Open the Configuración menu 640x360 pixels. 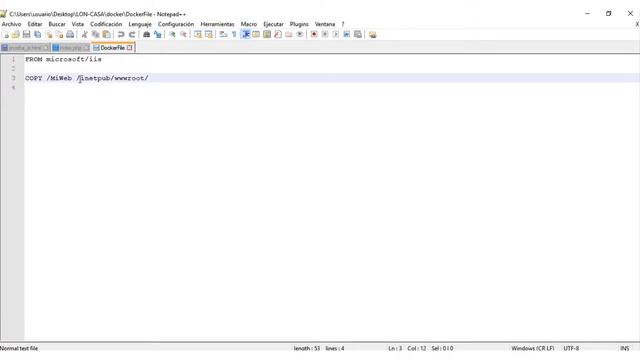[176, 24]
